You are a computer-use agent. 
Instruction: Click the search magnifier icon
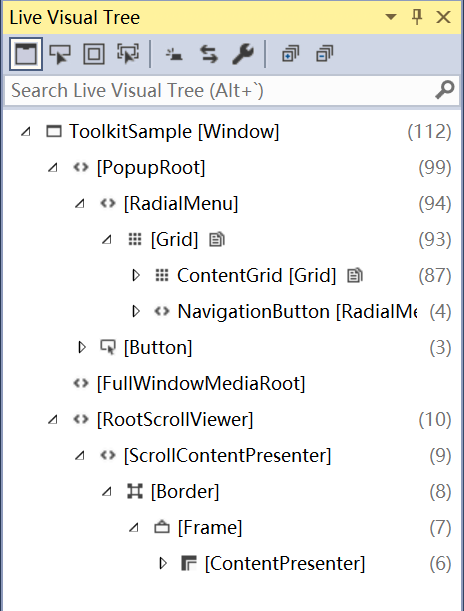[444, 90]
